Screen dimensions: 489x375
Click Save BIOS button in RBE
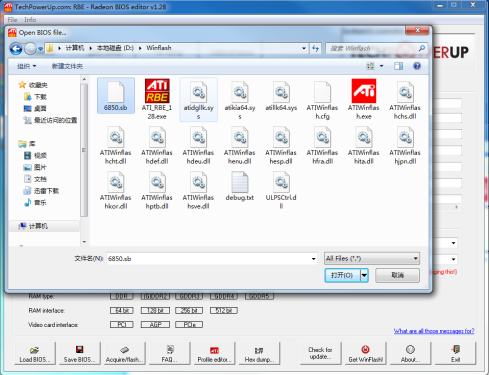79,353
